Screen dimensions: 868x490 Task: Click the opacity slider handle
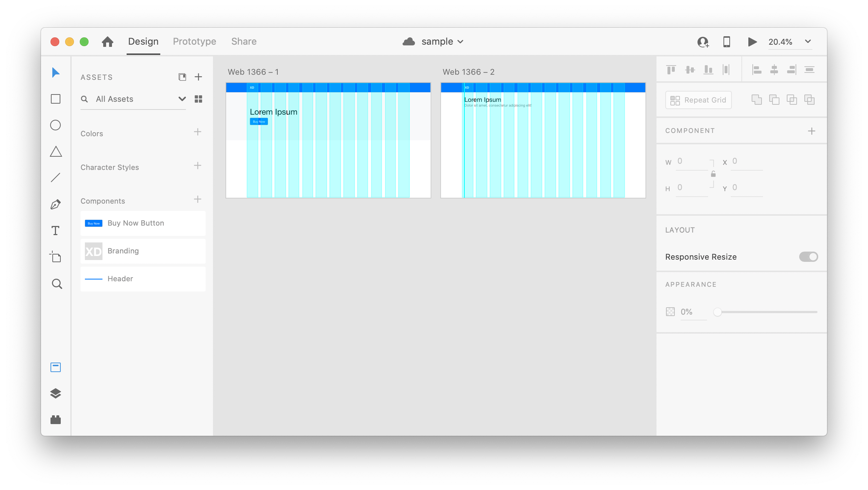pyautogui.click(x=718, y=312)
